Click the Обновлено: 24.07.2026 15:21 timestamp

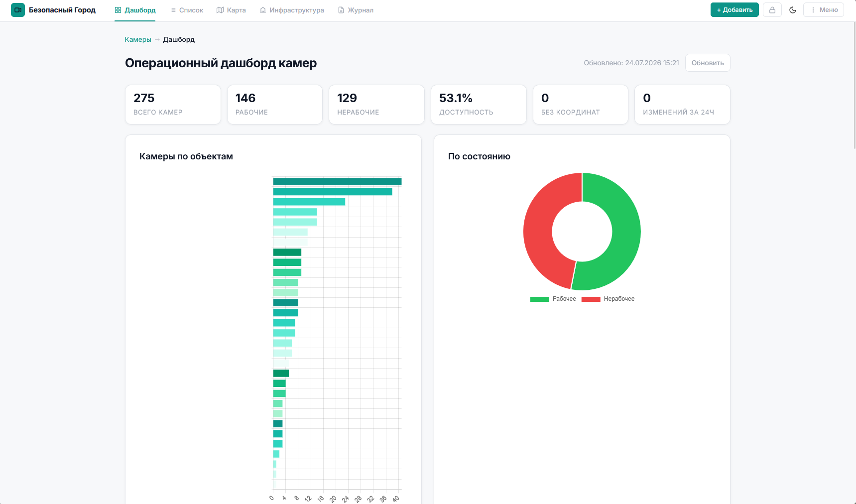click(631, 63)
